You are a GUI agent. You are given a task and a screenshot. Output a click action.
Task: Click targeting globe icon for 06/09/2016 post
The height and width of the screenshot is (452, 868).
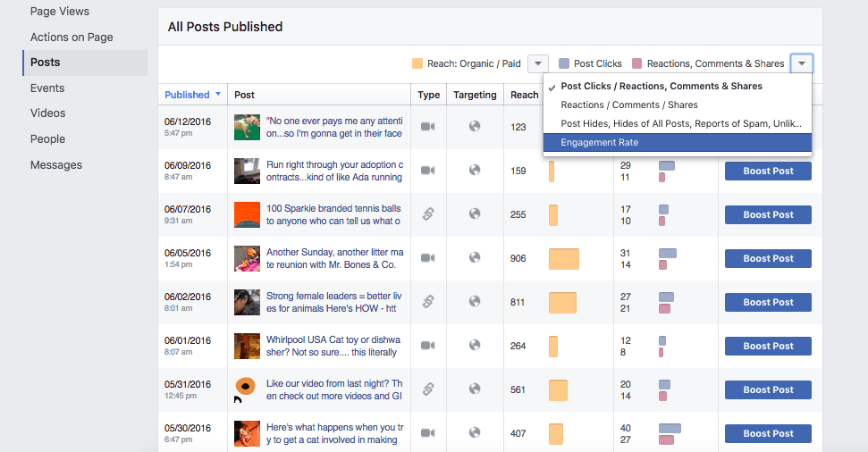tap(475, 171)
